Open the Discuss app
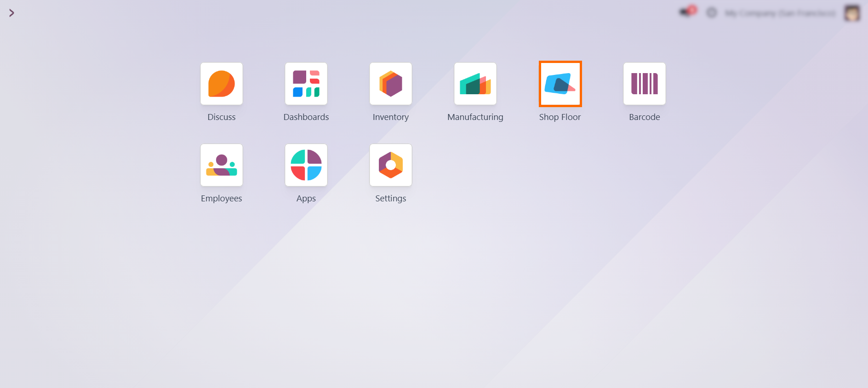The image size is (868, 388). pos(222,84)
